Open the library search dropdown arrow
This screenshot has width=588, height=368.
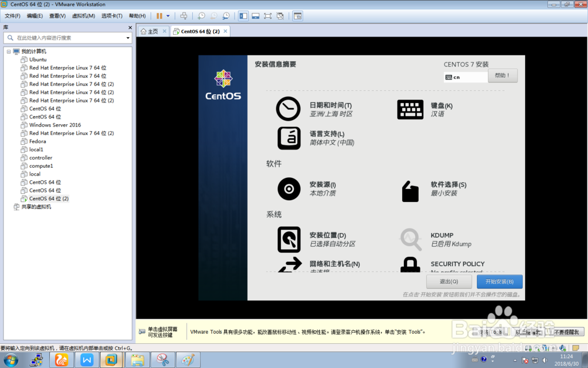coord(128,38)
